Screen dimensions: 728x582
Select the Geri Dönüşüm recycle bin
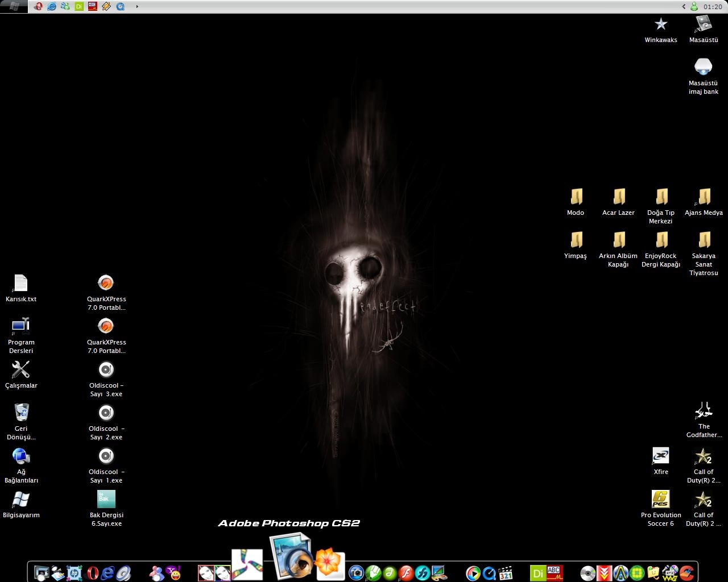(21, 422)
